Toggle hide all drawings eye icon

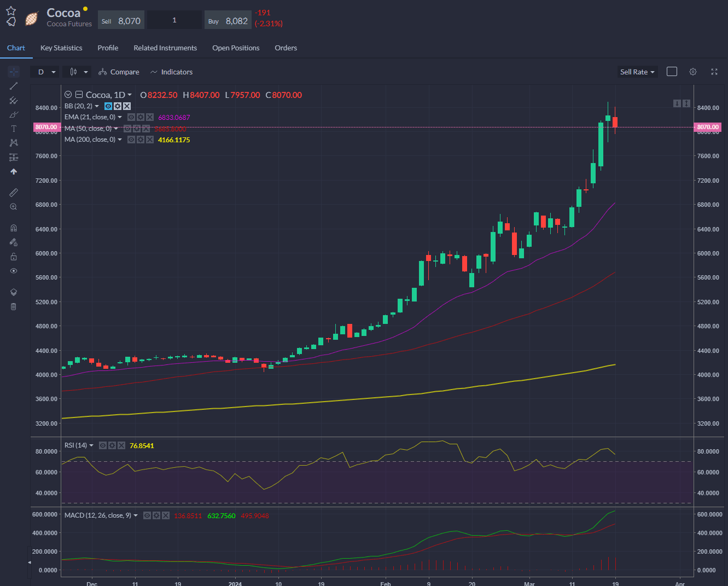pos(14,271)
